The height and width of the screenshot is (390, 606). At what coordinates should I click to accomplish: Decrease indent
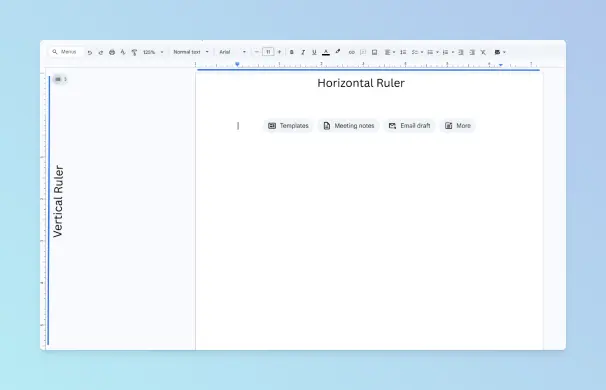pyautogui.click(x=461, y=52)
